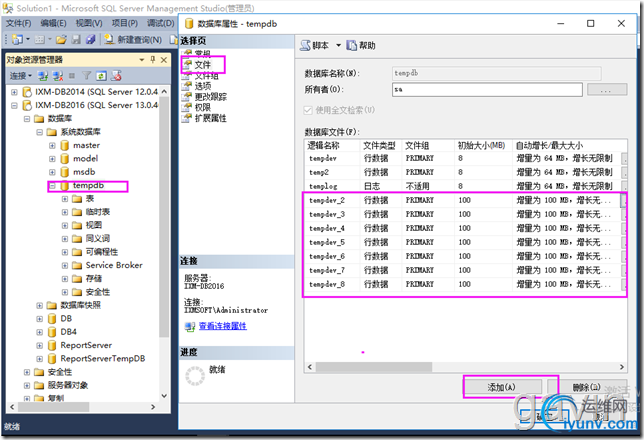Select the 文件组 page
Viewport: 644px width, 440px height.
pos(206,76)
